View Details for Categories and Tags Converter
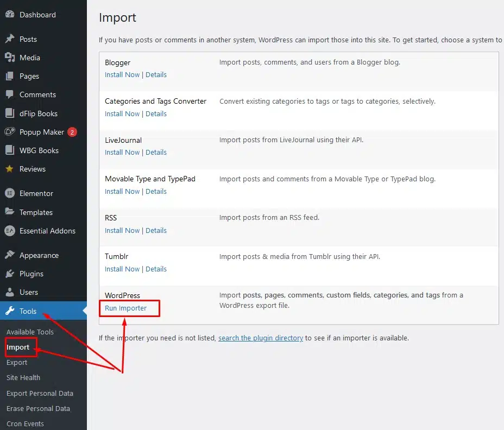Image resolution: width=504 pixels, height=430 pixels. coord(156,114)
